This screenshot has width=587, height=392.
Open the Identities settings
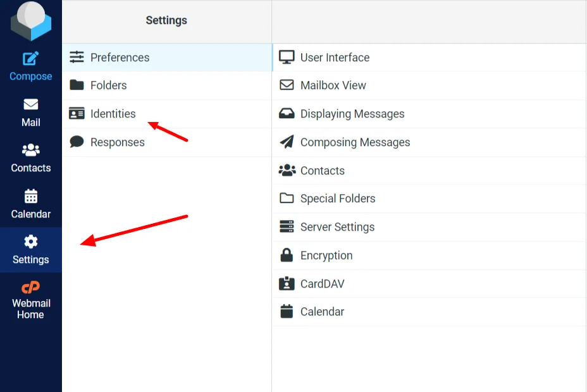click(112, 114)
